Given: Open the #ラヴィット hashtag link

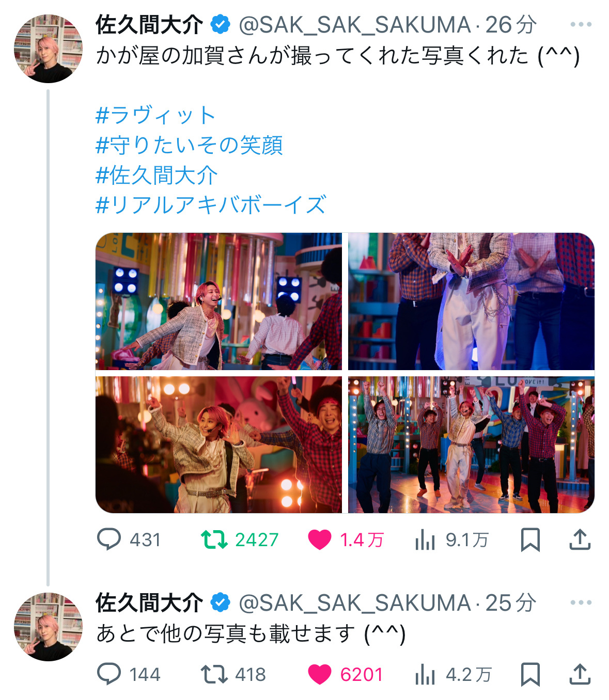Looking at the screenshot, I should tap(155, 115).
